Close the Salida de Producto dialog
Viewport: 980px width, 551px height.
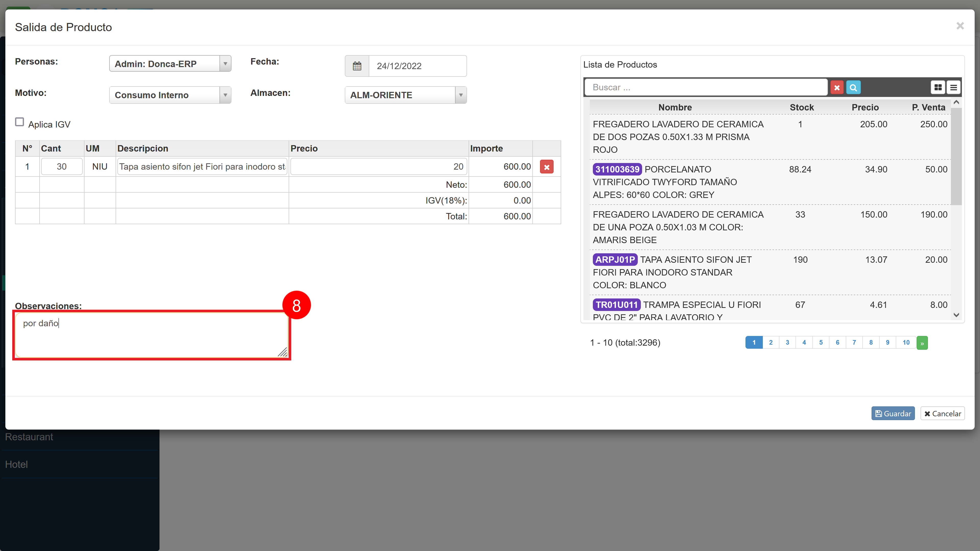pos(960,26)
